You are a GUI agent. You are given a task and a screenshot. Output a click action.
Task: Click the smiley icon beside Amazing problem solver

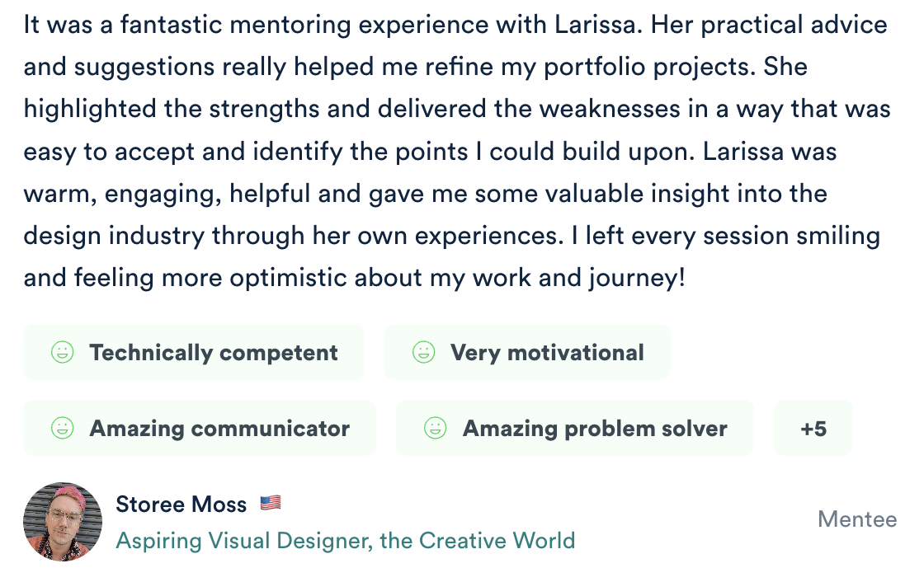(435, 429)
